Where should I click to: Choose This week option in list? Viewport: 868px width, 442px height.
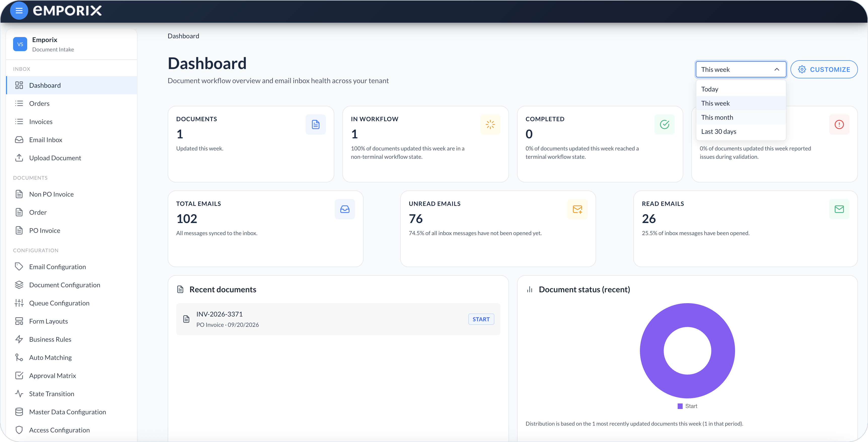741,103
